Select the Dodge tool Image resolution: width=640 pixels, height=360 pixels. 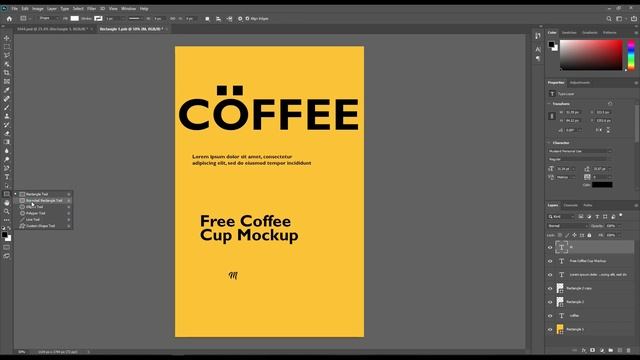[x=7, y=159]
